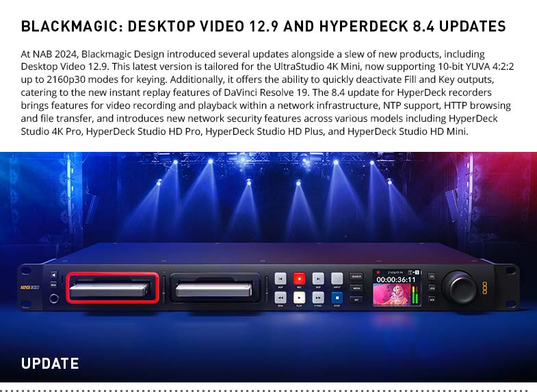Click the SET button on the deck panel

356,300
